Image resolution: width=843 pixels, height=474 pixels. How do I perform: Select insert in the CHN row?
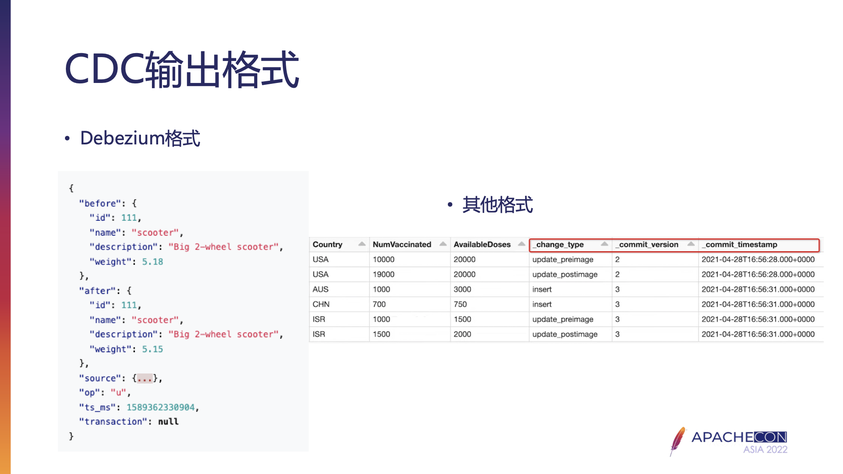(x=542, y=305)
